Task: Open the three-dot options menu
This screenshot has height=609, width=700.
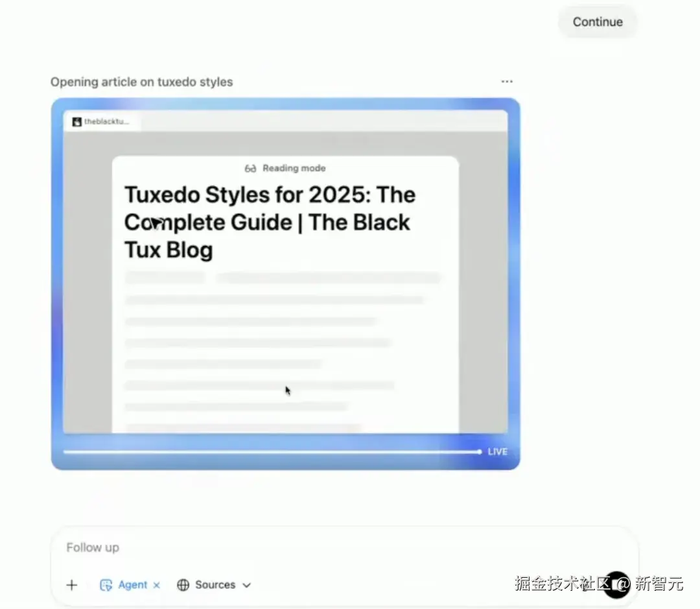Action: (507, 81)
